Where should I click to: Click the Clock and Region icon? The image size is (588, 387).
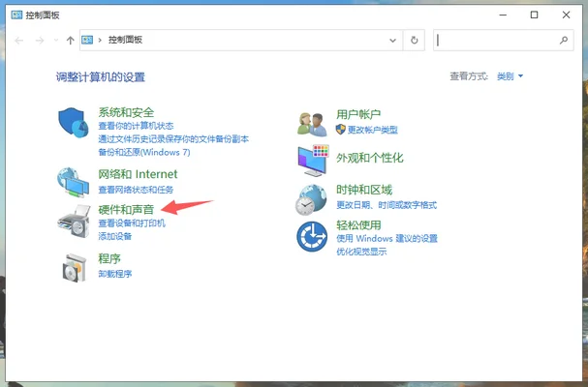pos(313,197)
